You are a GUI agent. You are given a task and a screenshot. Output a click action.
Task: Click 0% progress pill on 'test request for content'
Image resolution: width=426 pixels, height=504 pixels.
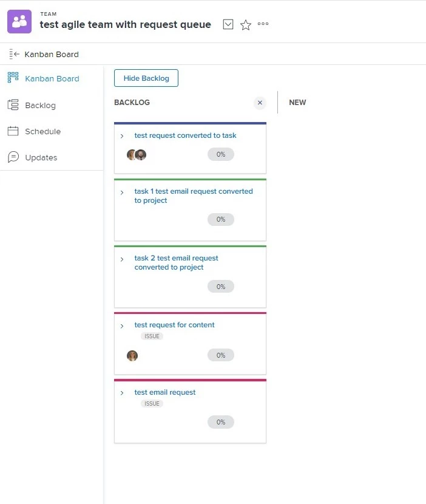[x=221, y=355]
